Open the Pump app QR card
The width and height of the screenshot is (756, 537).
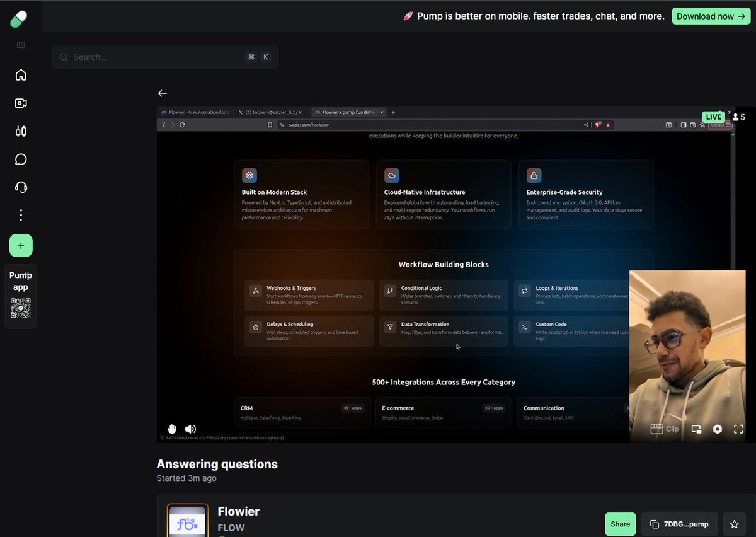(x=21, y=296)
